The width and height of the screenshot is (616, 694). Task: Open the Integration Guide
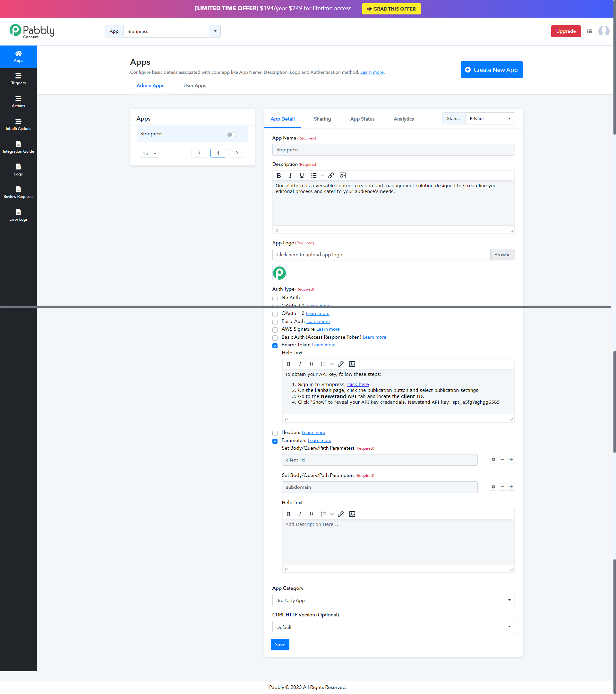point(18,147)
